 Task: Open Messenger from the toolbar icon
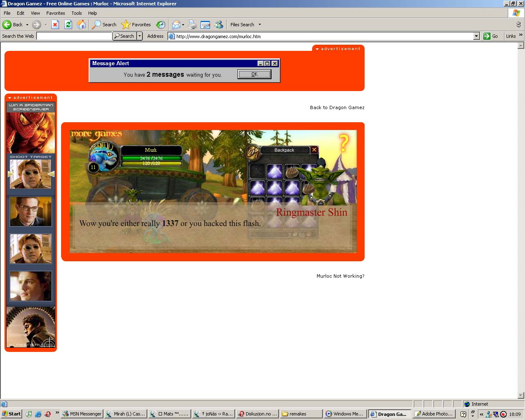pyautogui.click(x=219, y=25)
